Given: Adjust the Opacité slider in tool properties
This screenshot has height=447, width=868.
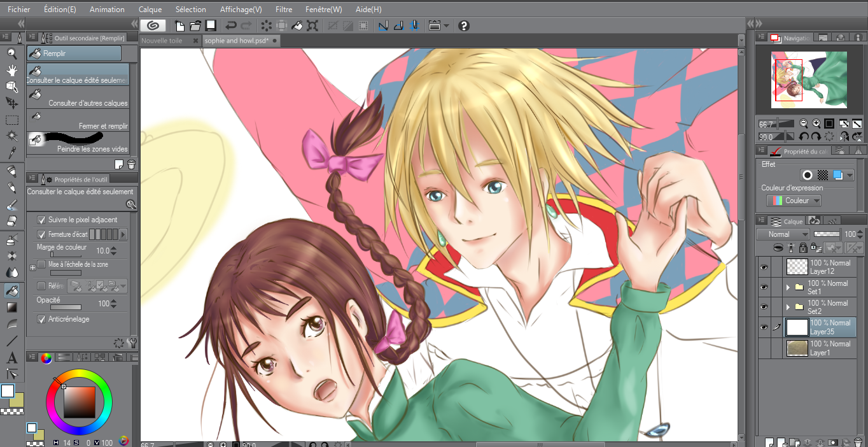Looking at the screenshot, I should click(66, 308).
